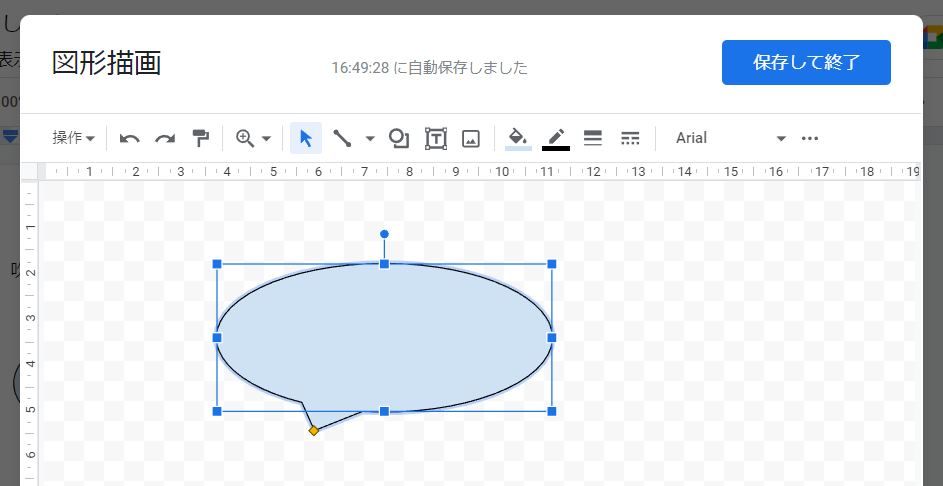Screen dimensions: 943x486
Task: Click the left-middle resize handle of the shape
Action: 218,338
